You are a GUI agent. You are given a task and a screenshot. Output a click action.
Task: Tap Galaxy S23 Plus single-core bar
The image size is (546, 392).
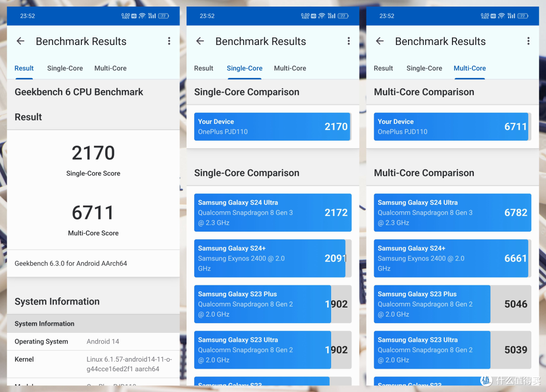[272, 304]
